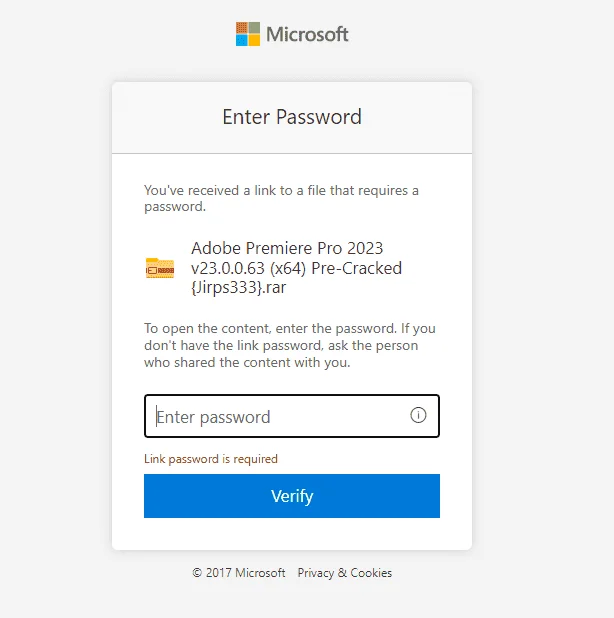
Task: Select the Adobe Premiere Pro .rar file name
Action: pyautogui.click(x=296, y=268)
